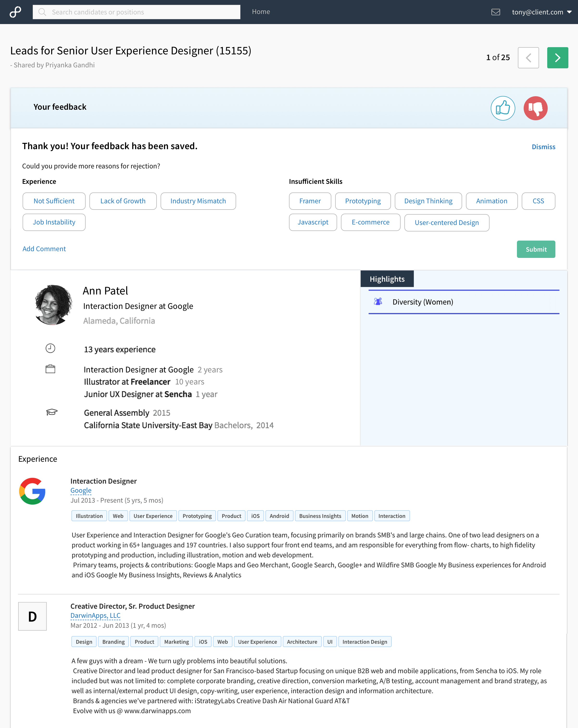Select the CSS skill chip
Viewport: 578px width, 728px height.
point(538,201)
